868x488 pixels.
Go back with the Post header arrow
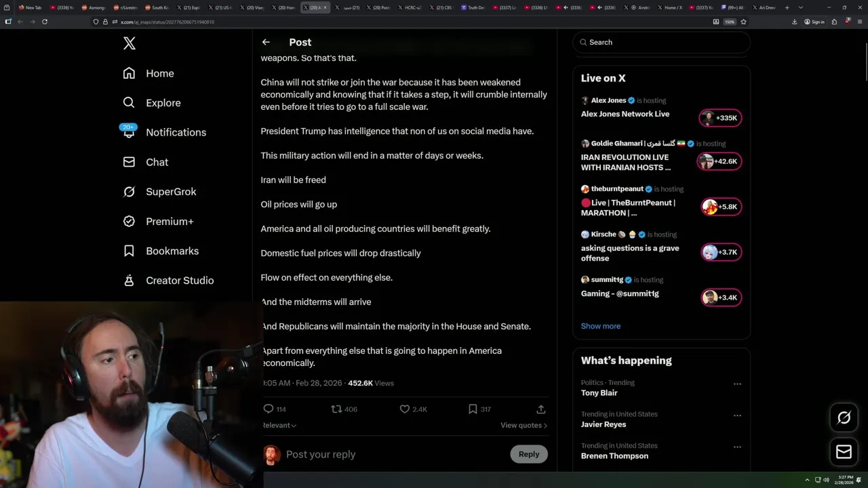coord(266,42)
